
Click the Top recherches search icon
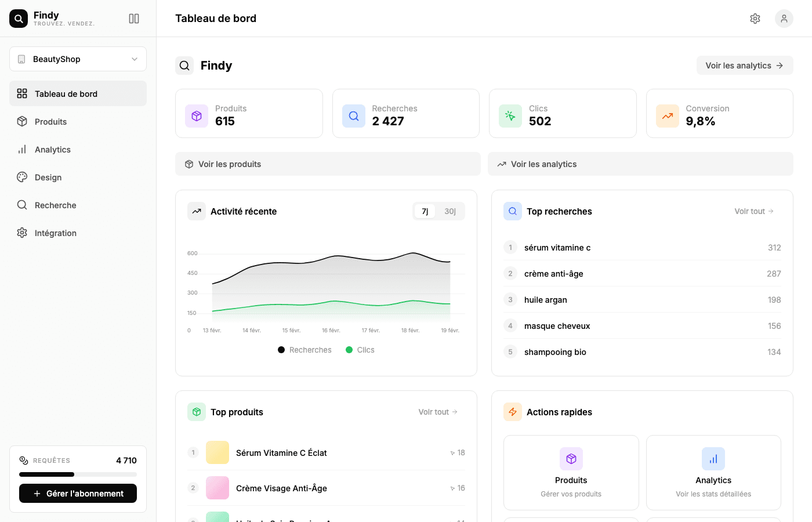tap(513, 211)
